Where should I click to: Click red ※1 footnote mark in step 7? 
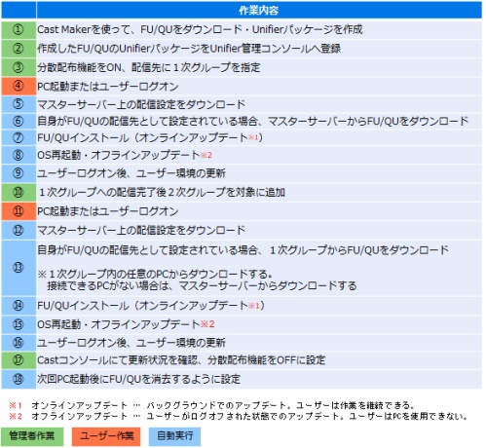pyautogui.click(x=253, y=137)
